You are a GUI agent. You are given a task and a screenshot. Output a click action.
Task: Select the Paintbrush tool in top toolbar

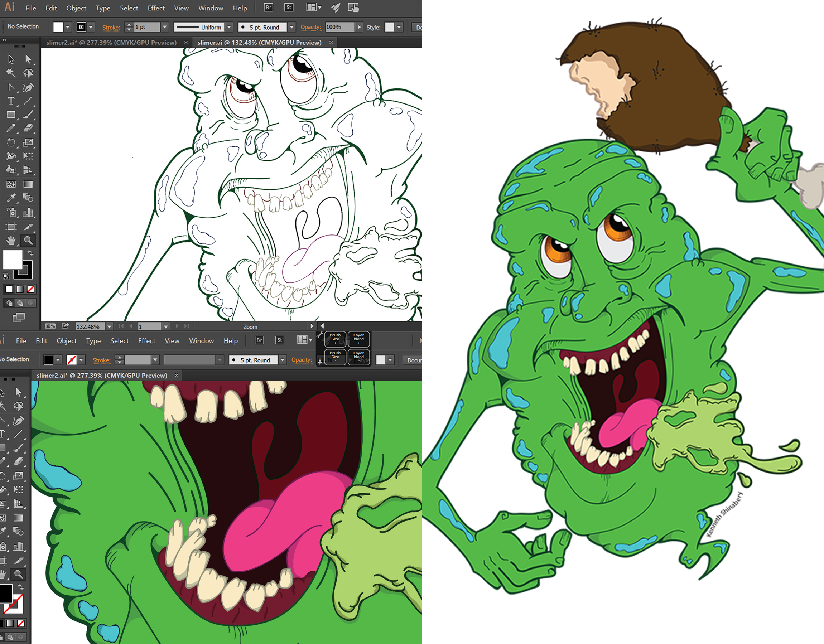28,115
